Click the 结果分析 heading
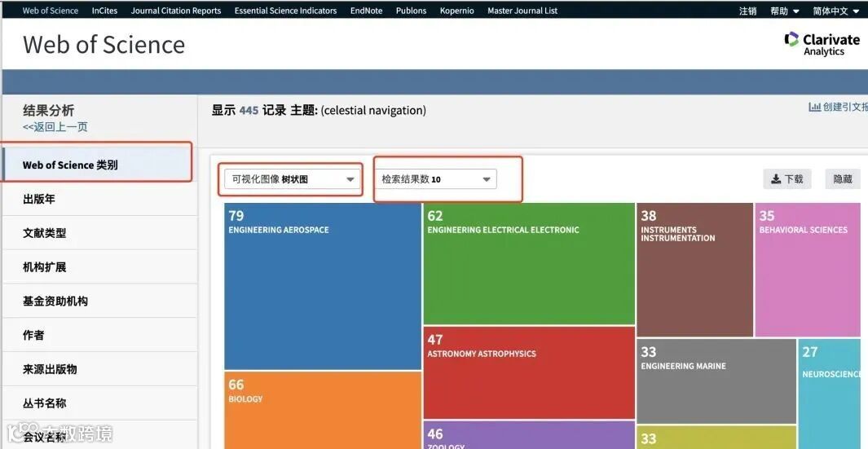Screen dimensions: 868x449 [x=48, y=110]
